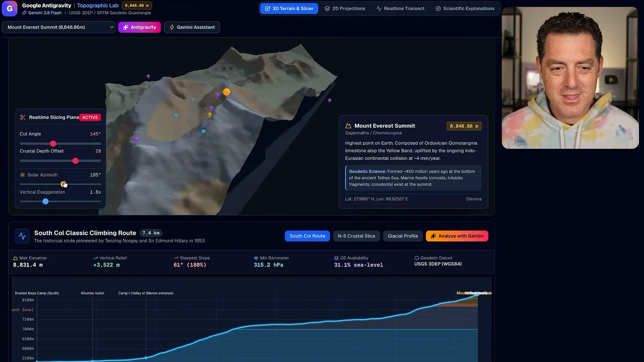The image size is (644, 362).
Task: Open the Gemini Assistant button
Action: (x=192, y=27)
